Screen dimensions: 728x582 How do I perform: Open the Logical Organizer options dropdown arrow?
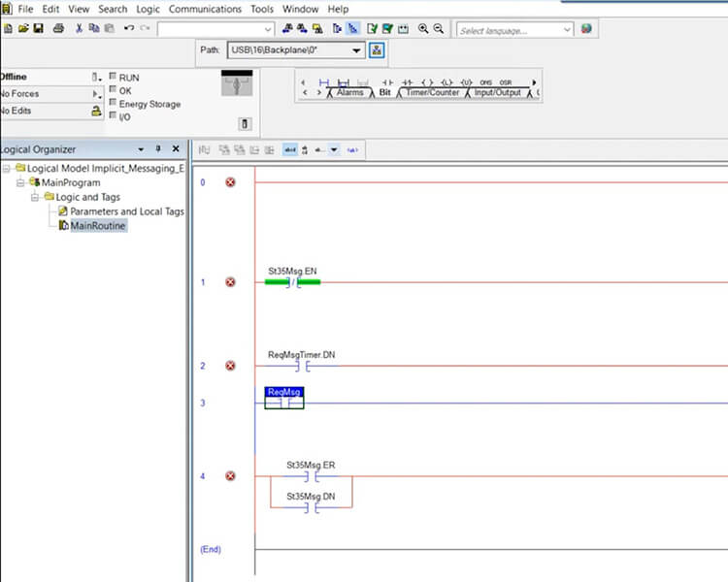coord(141,149)
